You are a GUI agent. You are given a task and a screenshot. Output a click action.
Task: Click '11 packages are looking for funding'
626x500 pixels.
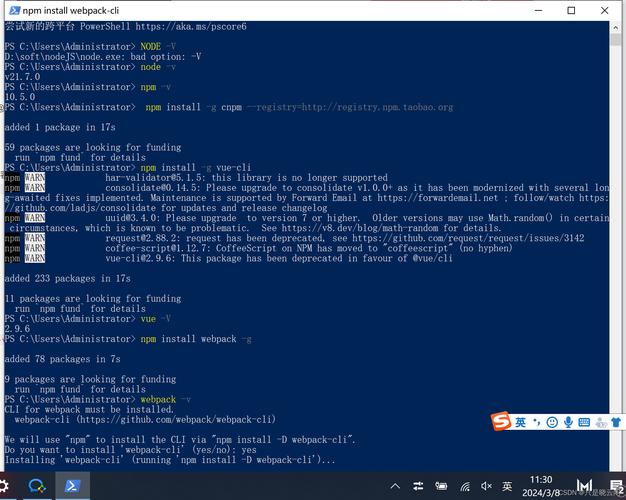pyautogui.click(x=93, y=299)
